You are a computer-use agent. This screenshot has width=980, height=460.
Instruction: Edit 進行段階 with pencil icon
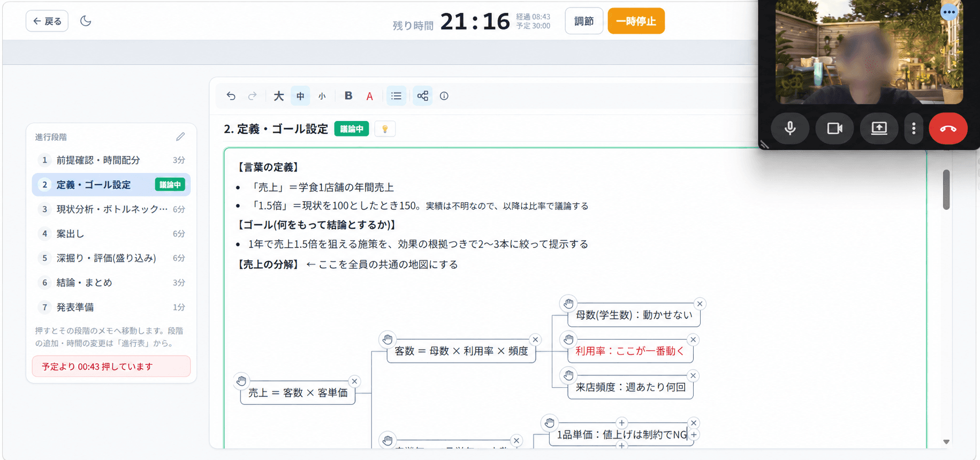[180, 137]
